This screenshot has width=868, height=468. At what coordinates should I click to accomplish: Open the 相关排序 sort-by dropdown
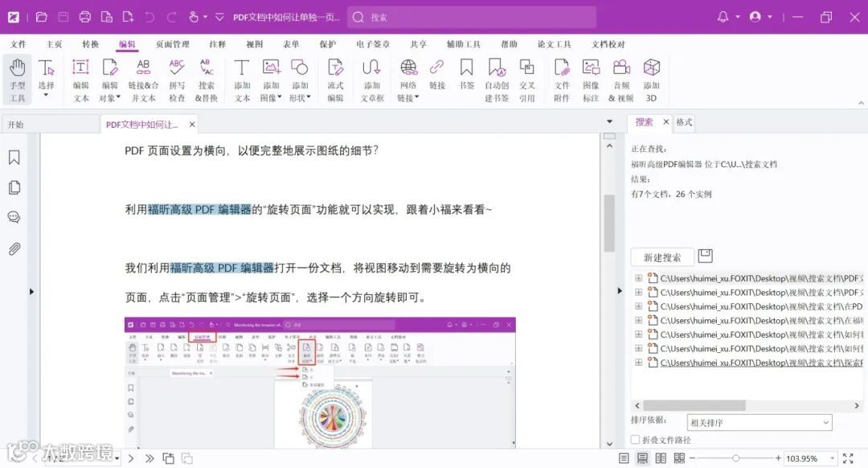(x=759, y=423)
